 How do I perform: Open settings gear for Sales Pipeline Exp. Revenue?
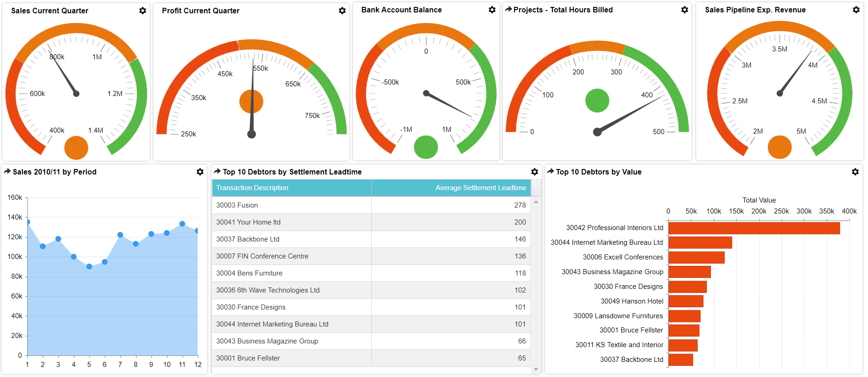(856, 10)
